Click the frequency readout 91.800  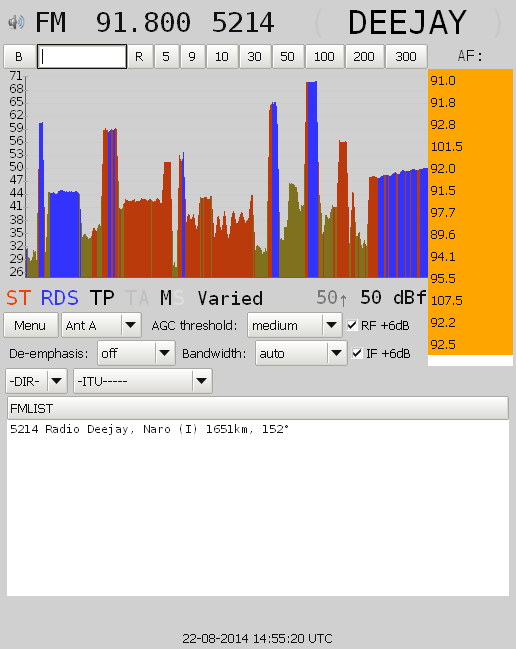pyautogui.click(x=143, y=23)
